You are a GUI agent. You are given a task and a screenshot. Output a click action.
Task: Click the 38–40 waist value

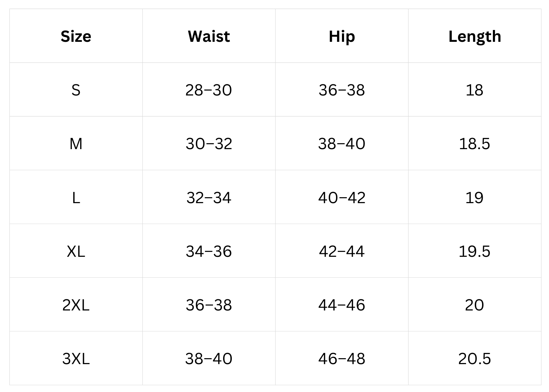(209, 359)
